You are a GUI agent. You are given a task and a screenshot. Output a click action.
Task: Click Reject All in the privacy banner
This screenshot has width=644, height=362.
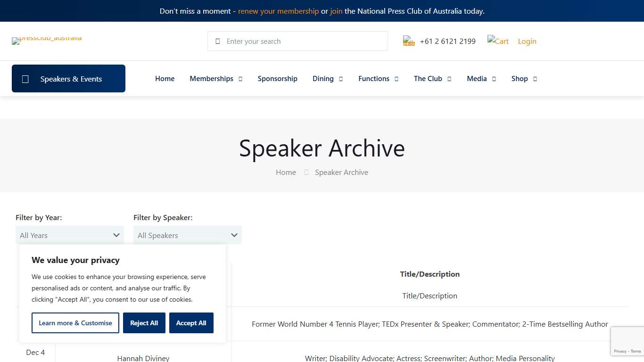click(x=144, y=323)
